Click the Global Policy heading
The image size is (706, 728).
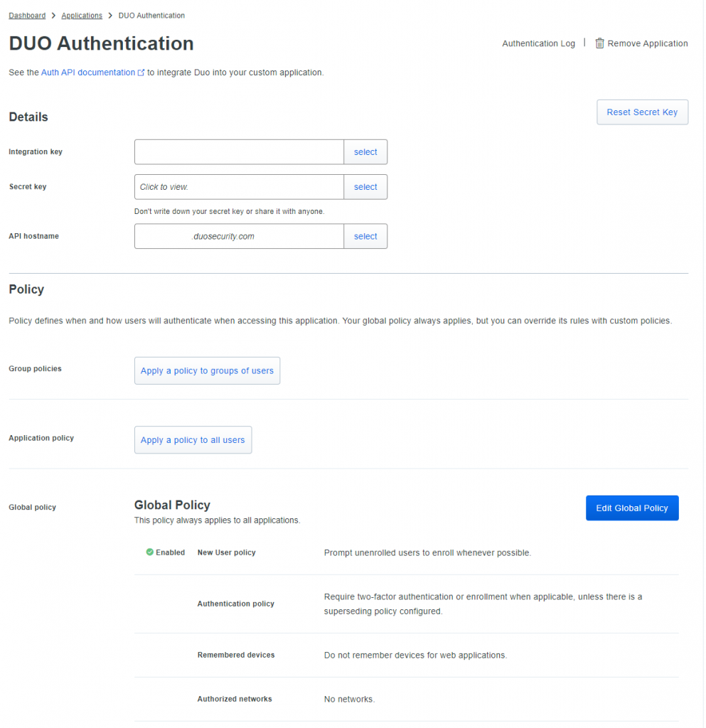[172, 505]
